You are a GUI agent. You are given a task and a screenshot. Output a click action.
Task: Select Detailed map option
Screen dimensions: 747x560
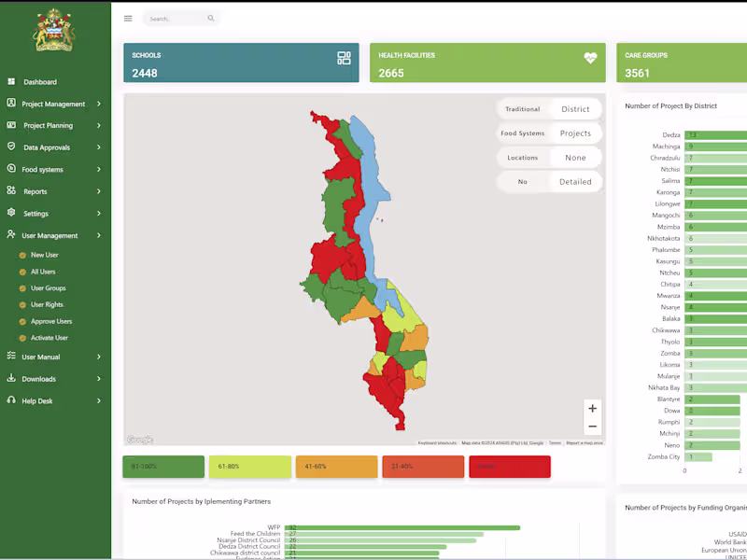[x=575, y=182]
